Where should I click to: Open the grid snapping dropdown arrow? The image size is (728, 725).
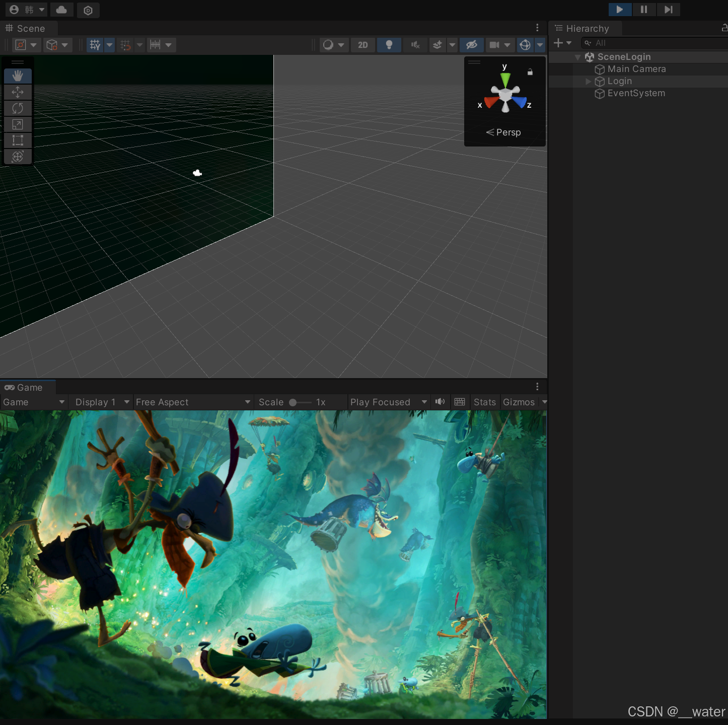click(139, 45)
